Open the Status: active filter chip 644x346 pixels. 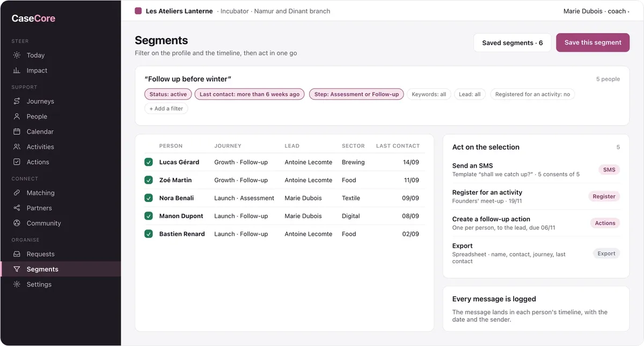click(168, 94)
